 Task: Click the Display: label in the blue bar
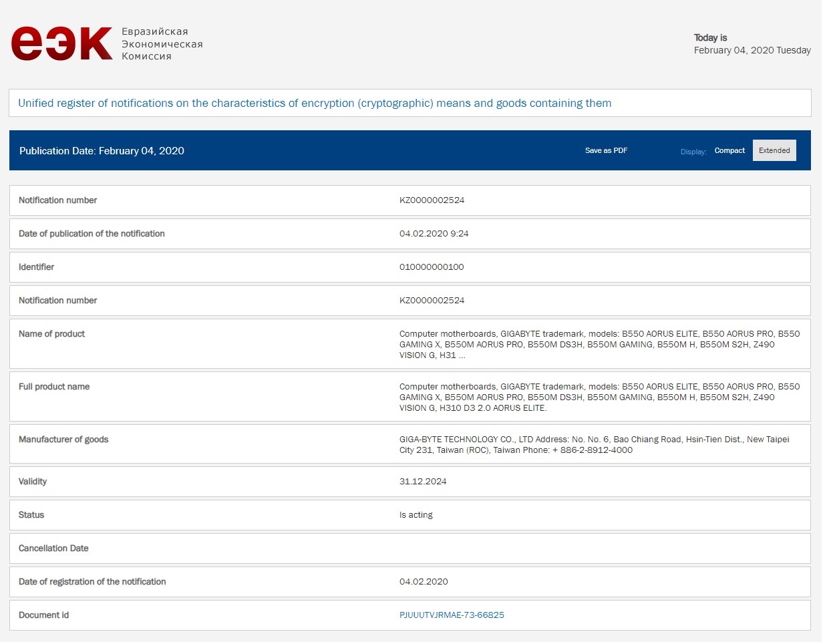click(x=693, y=152)
